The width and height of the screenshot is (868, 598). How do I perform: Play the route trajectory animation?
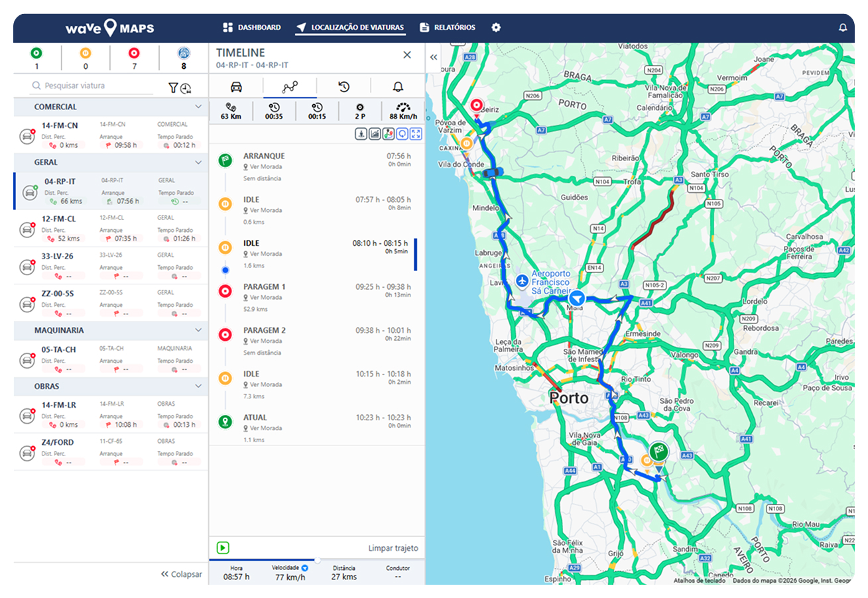[223, 548]
